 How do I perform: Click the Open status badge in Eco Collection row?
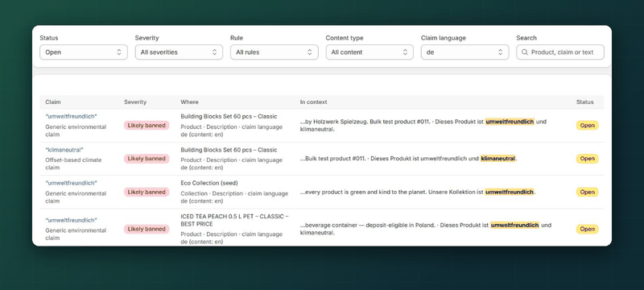pyautogui.click(x=588, y=192)
